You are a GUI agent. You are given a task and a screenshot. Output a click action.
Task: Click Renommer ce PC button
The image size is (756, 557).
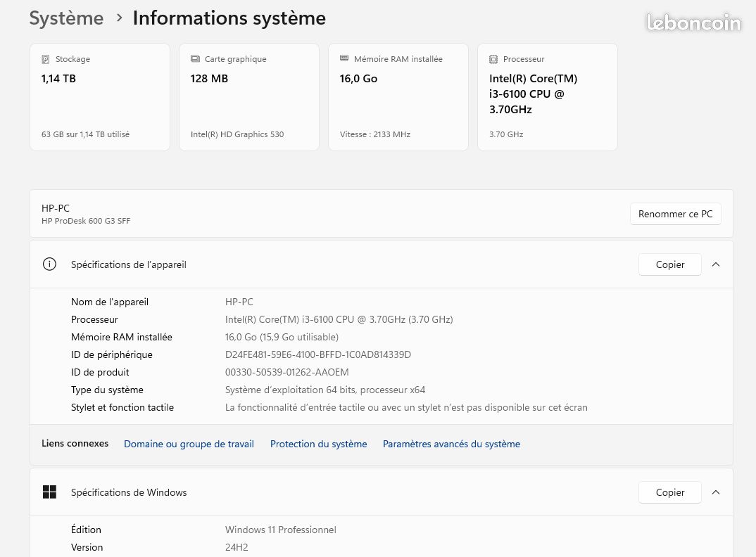675,214
